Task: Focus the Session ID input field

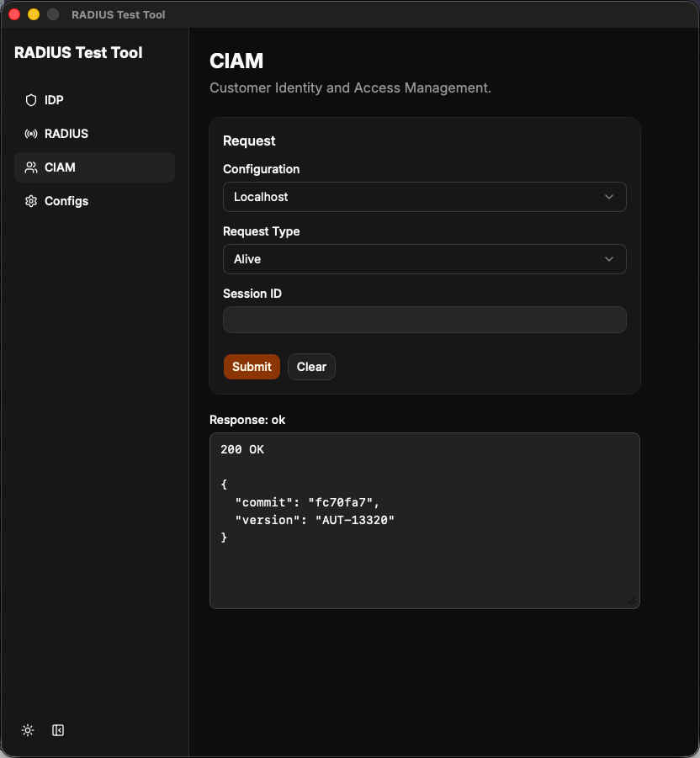Action: tap(424, 320)
